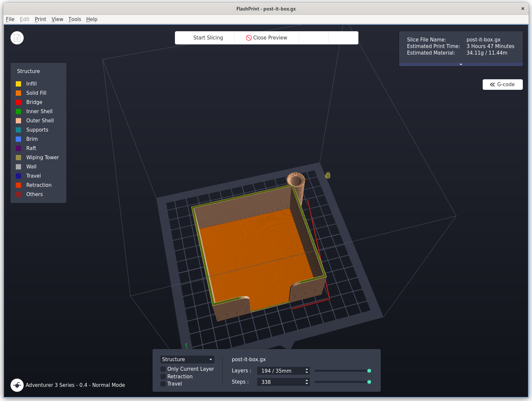Click the Start Slicing button
This screenshot has width=532, height=401.
tap(208, 38)
